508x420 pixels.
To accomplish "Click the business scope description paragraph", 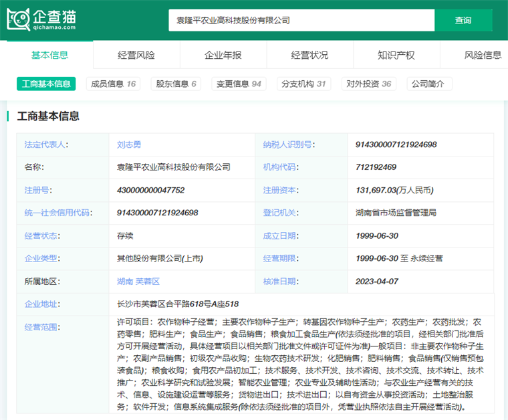I will [x=300, y=364].
